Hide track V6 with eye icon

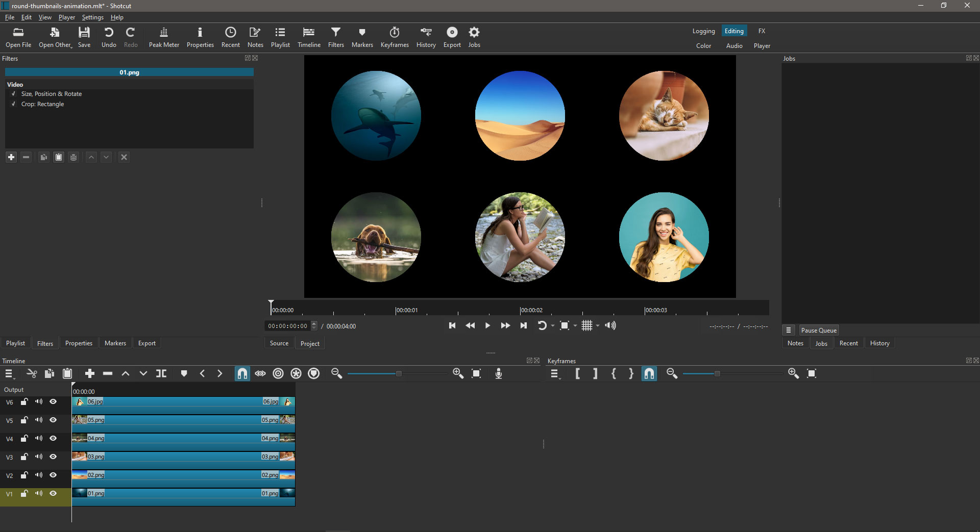(53, 402)
